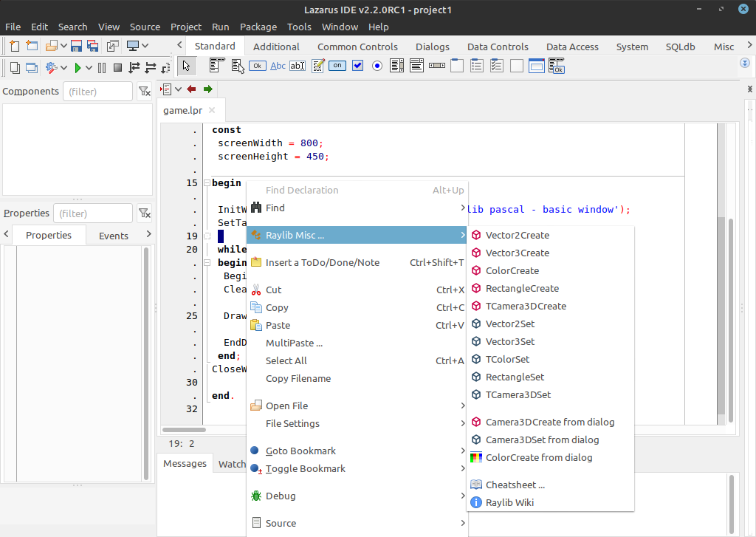Pick the TMainMenu component icon
The width and height of the screenshot is (756, 537).
click(218, 66)
